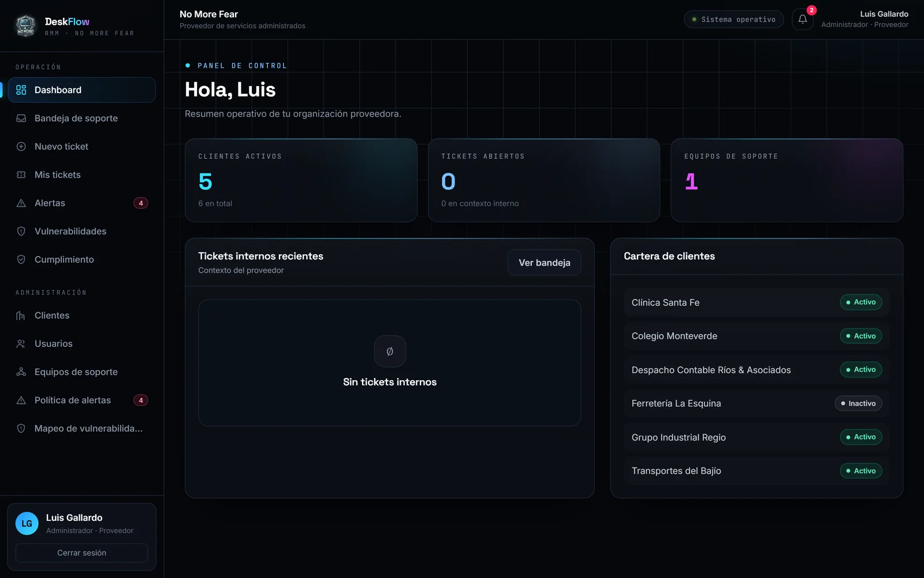This screenshot has width=924, height=578.
Task: Click the DeskFlow logo badge
Action: (25, 25)
